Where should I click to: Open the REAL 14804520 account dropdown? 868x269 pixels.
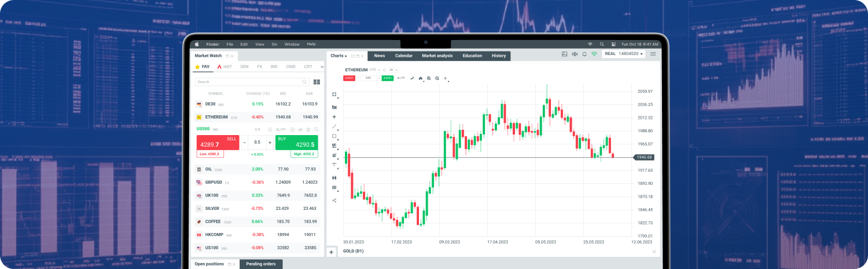(624, 54)
